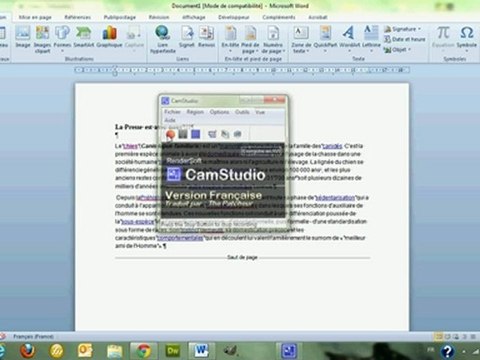Click the 'Saut de page' page break marker
Viewport: 480px width, 360px height.
[x=242, y=257]
